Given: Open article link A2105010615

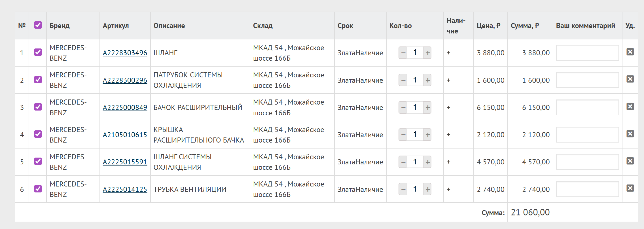Looking at the screenshot, I should pos(125,135).
